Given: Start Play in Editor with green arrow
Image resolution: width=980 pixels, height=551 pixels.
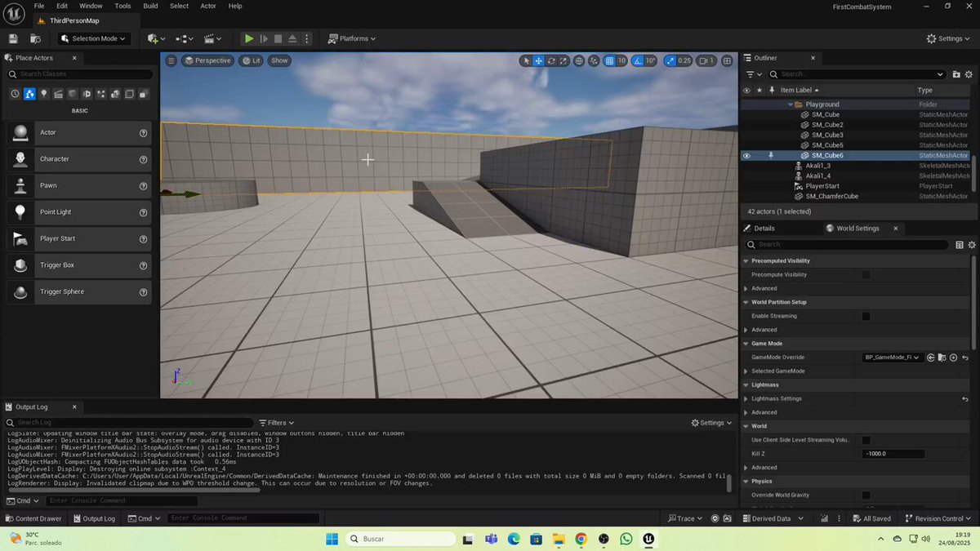Looking at the screenshot, I should tap(249, 38).
